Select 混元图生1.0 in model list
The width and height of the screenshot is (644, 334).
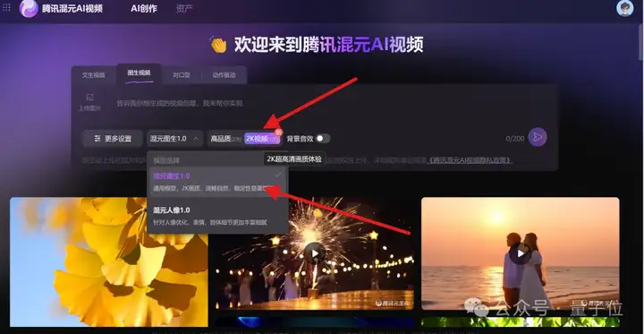tap(217, 182)
